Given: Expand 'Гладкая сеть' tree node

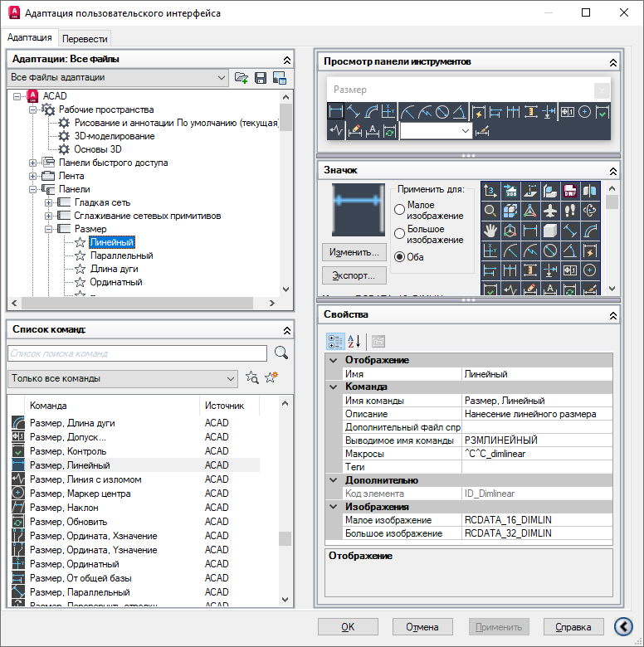Looking at the screenshot, I should [49, 202].
